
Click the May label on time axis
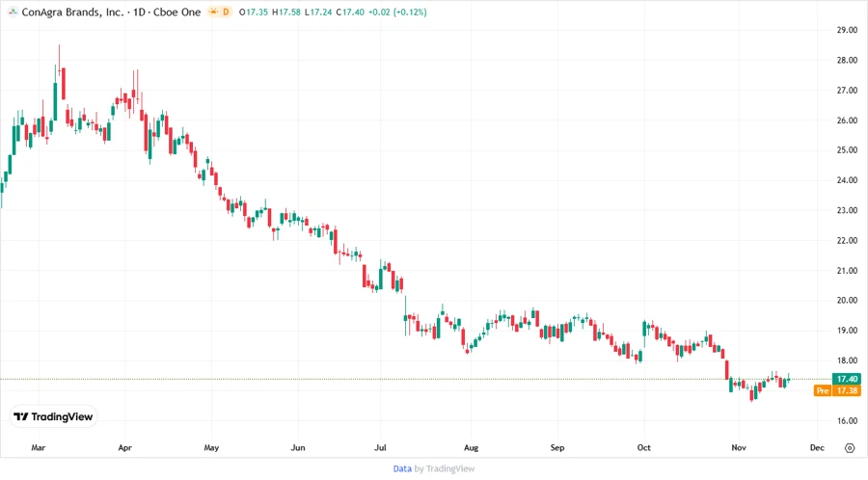point(211,447)
